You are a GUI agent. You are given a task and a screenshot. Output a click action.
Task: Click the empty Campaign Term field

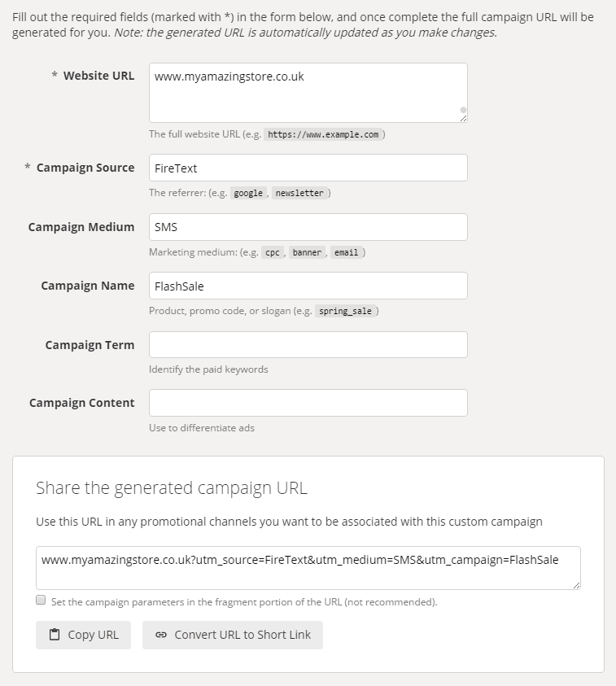[308, 344]
